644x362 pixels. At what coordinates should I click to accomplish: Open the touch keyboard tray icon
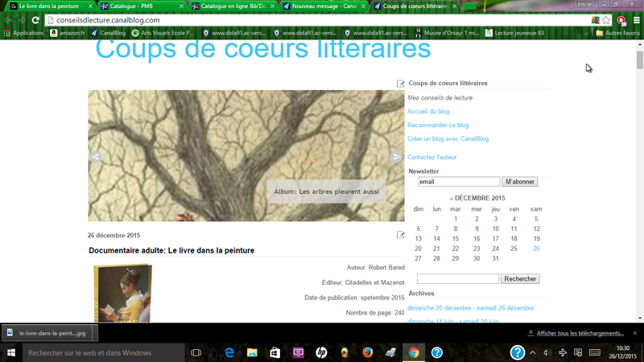click(595, 352)
